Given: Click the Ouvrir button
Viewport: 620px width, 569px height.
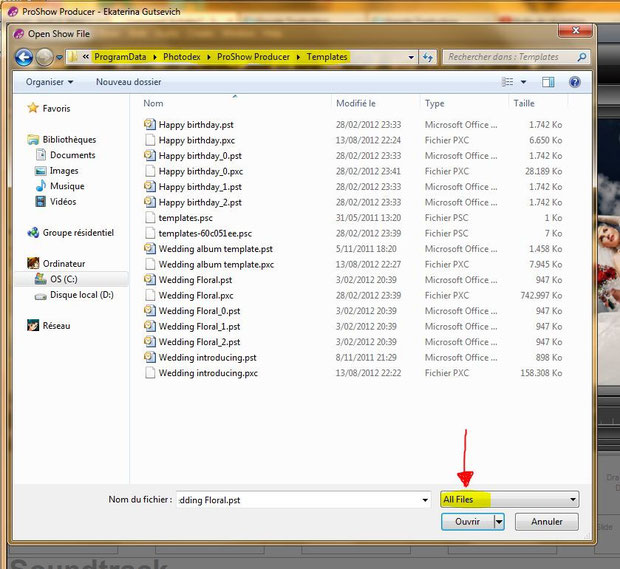Looking at the screenshot, I should tap(467, 522).
